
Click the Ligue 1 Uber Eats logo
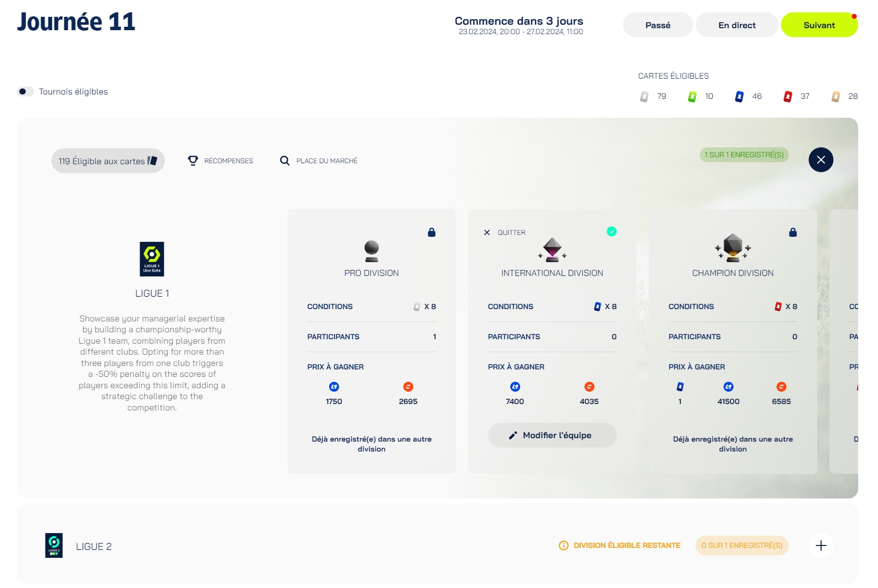[152, 259]
